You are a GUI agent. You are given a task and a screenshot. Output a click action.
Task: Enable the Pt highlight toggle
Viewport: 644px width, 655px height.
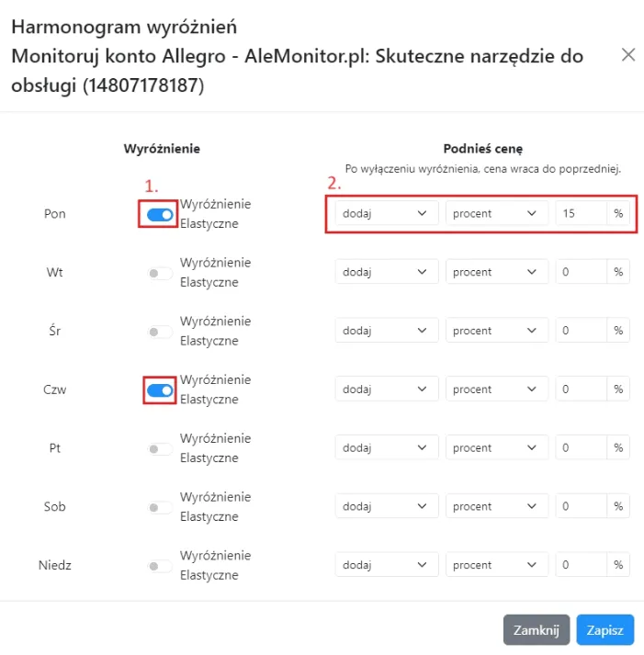(x=160, y=448)
